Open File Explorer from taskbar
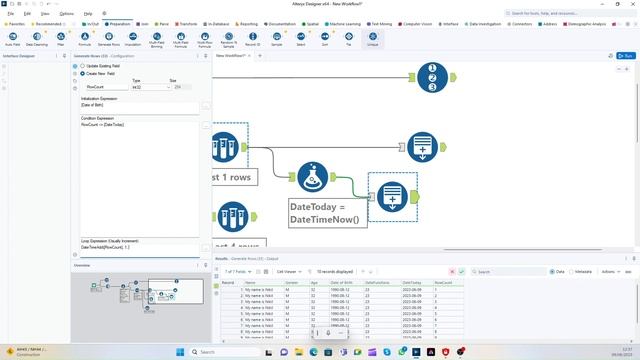This screenshot has width=640, height=360. click(x=299, y=352)
